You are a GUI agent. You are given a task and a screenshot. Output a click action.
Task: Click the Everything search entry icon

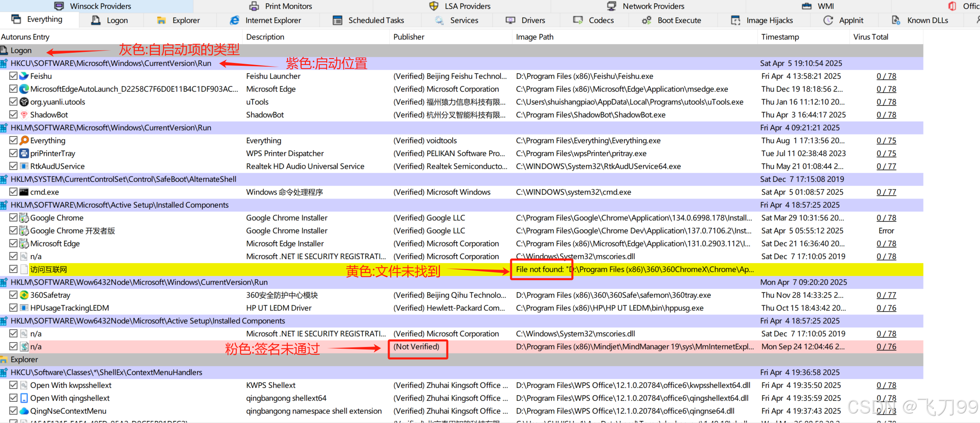[24, 141]
